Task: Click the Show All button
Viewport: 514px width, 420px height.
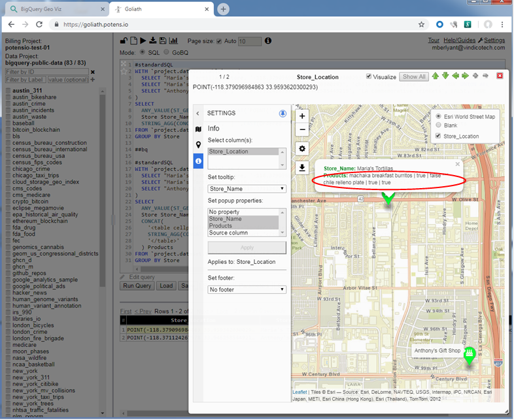Action: (x=414, y=76)
